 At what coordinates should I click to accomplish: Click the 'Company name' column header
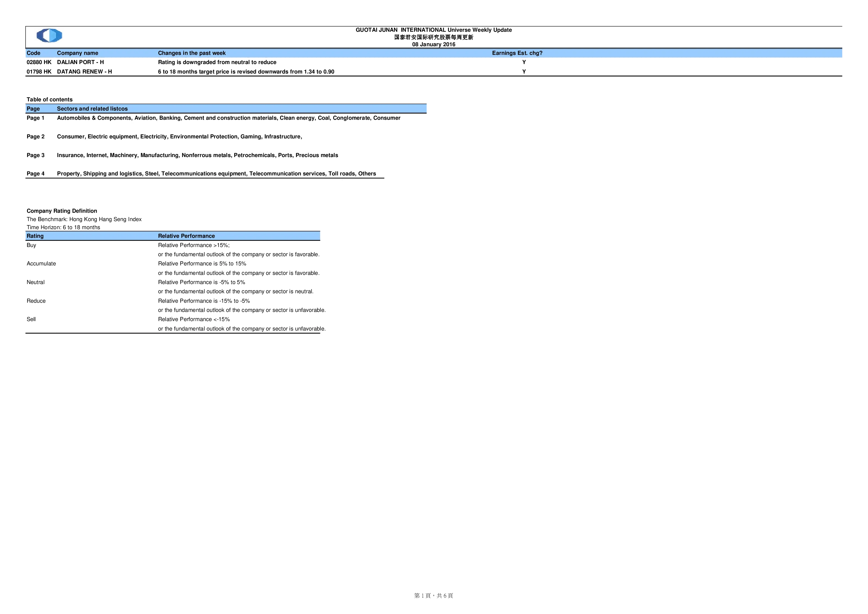(x=77, y=53)
